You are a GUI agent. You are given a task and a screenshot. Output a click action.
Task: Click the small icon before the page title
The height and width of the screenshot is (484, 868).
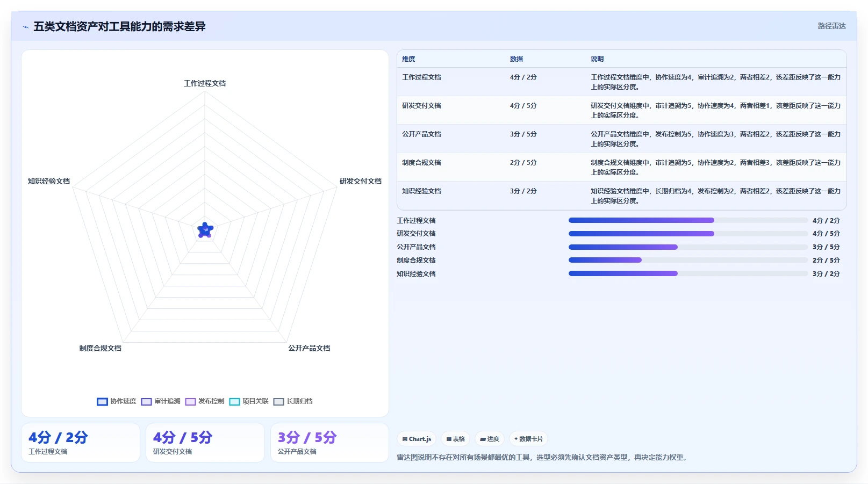click(x=25, y=27)
